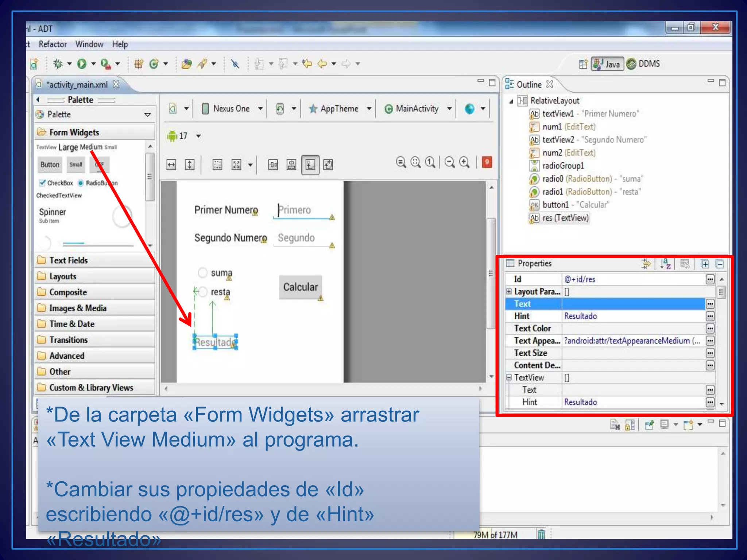Viewport: 747px width, 560px height.
Task: Click the Properties collapse all icon
Action: pyautogui.click(x=720, y=264)
